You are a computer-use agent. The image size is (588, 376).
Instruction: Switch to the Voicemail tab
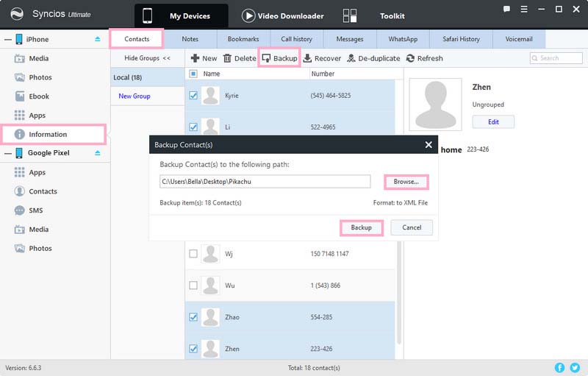point(519,39)
